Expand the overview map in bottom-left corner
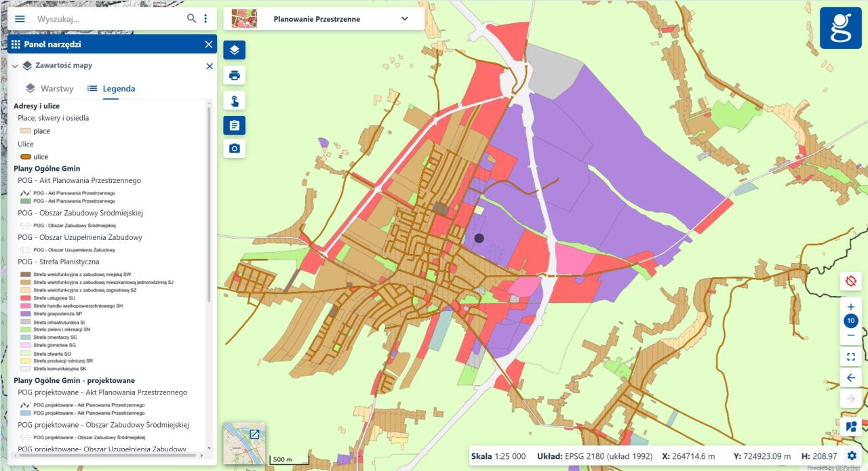Viewport: 868px width, 471px height. (254, 434)
